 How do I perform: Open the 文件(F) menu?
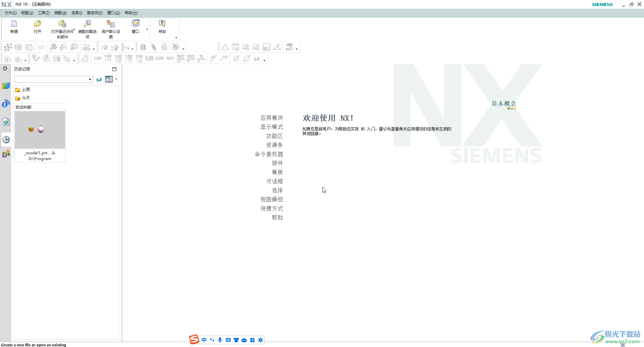point(10,13)
